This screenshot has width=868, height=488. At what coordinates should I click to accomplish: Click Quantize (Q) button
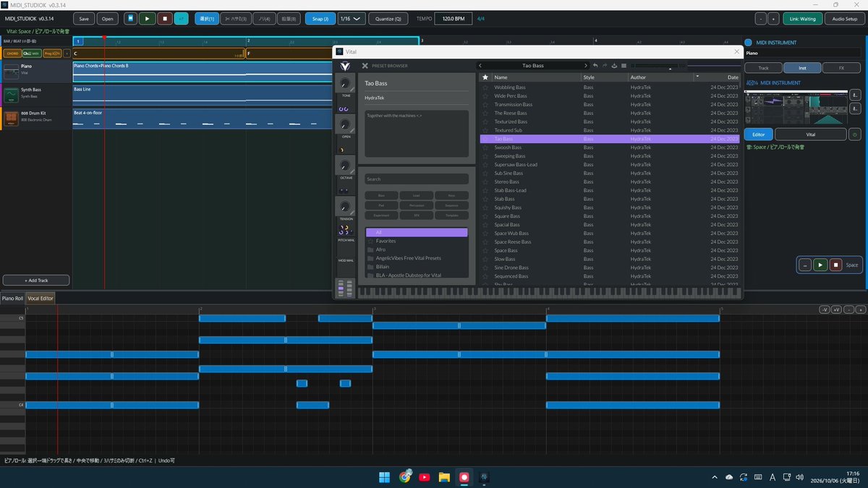pyautogui.click(x=388, y=19)
